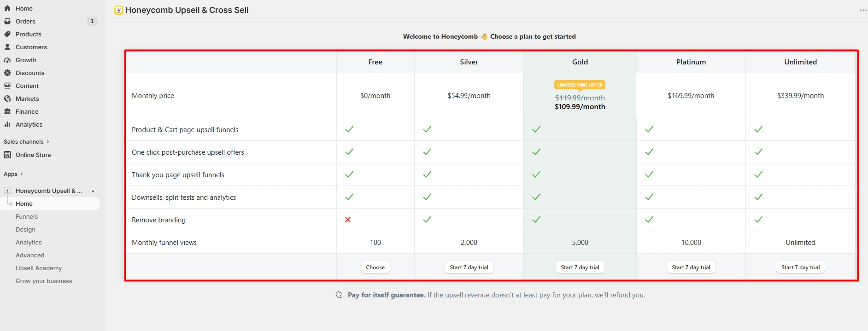Expand the Sales channels section chevron
The width and height of the screenshot is (868, 331).
(x=47, y=142)
